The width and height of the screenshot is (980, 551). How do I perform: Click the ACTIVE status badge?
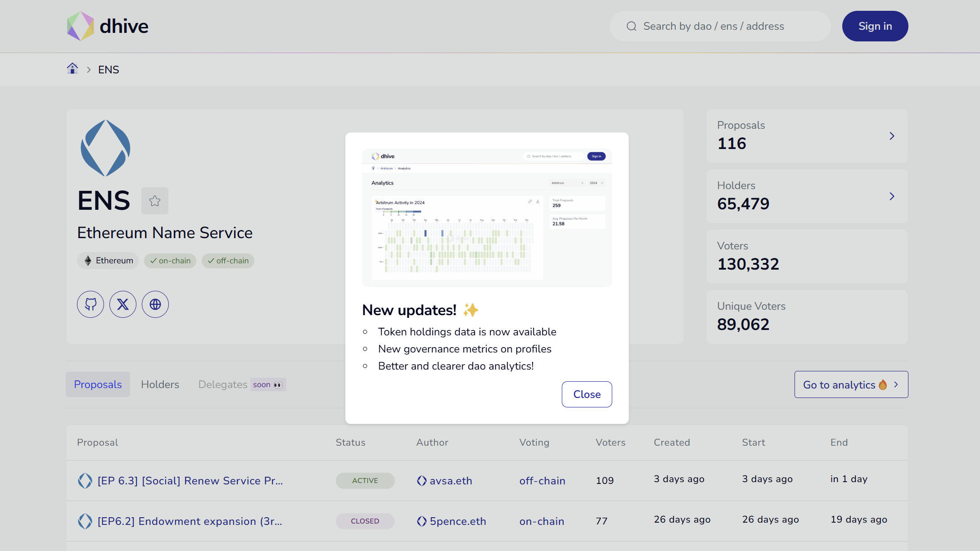[x=365, y=481]
